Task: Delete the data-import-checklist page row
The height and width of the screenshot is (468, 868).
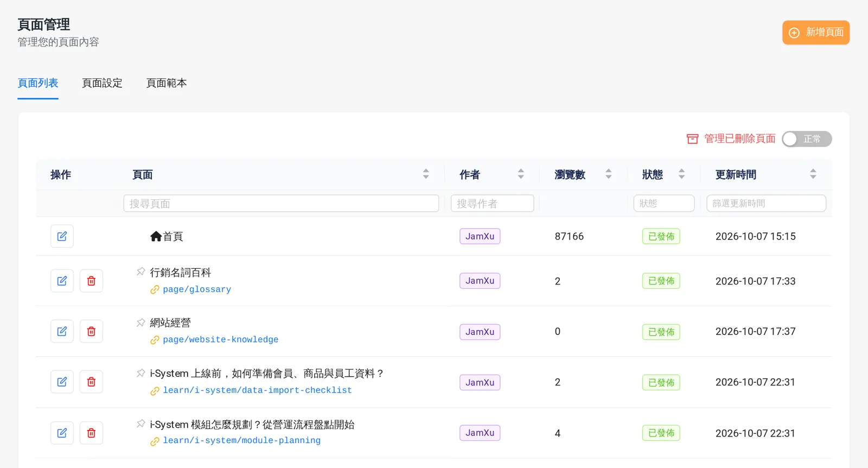Action: (91, 382)
